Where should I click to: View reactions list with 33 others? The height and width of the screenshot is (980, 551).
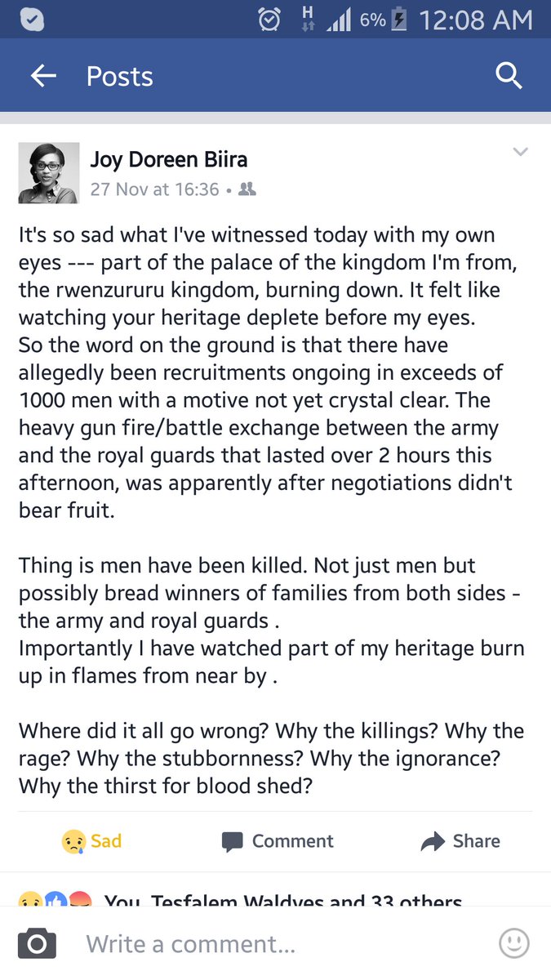282,898
